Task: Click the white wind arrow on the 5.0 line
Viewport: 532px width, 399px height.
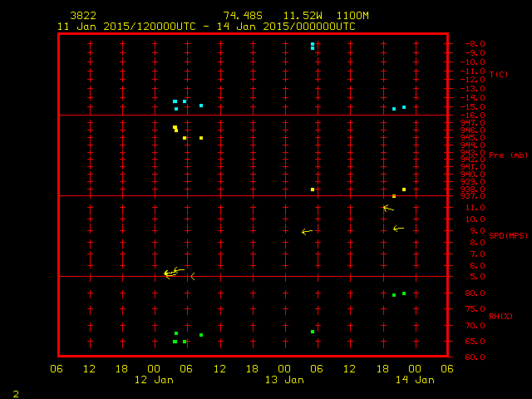Action: (192, 276)
